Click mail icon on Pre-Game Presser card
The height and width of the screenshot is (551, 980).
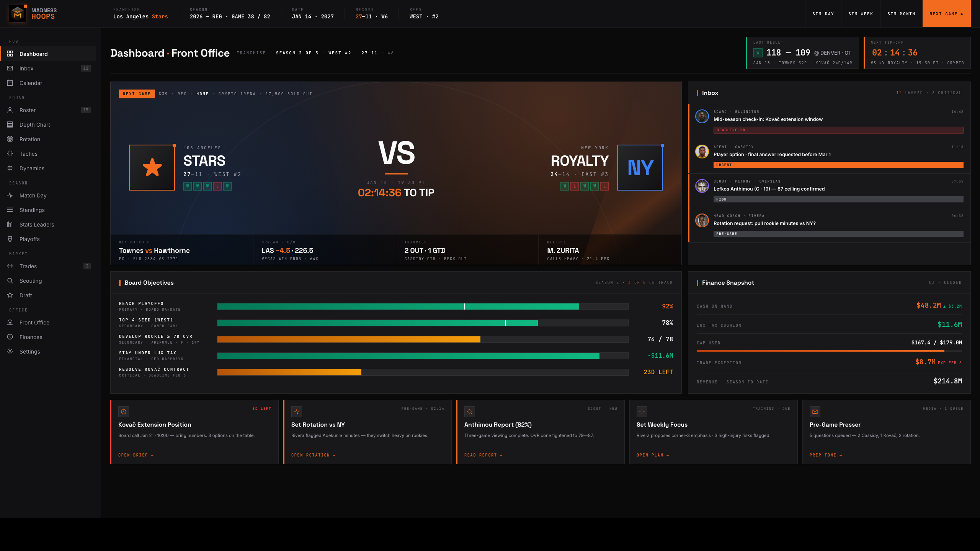pos(815,412)
